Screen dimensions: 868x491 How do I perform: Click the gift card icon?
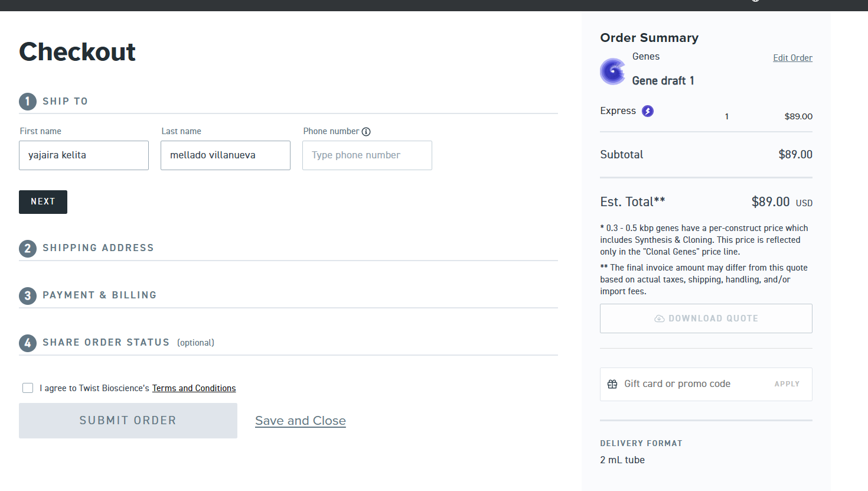click(612, 384)
